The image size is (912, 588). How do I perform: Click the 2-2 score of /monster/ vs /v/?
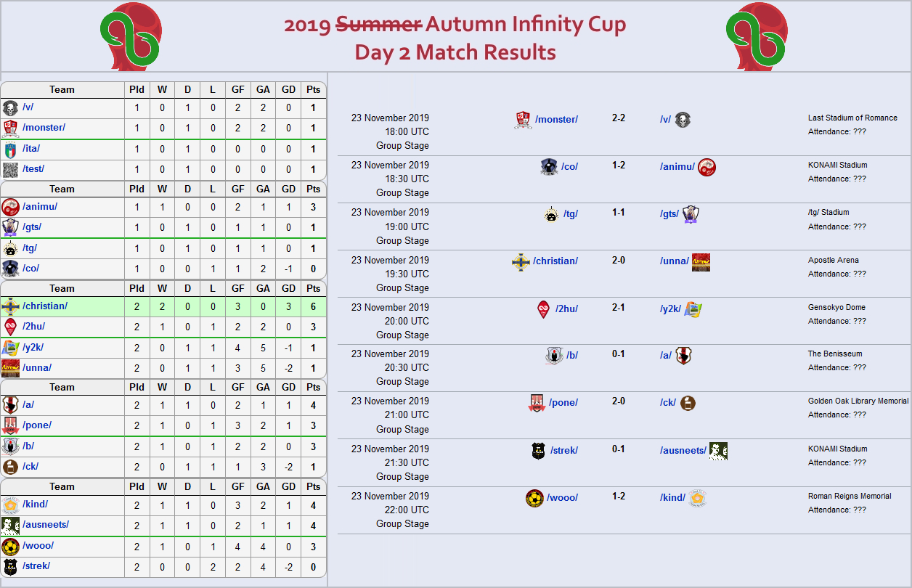tap(619, 118)
